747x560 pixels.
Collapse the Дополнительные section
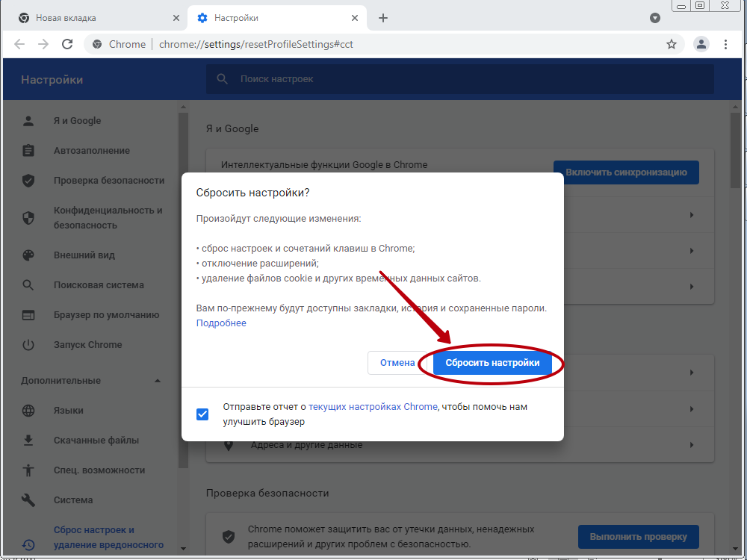pyautogui.click(x=158, y=381)
